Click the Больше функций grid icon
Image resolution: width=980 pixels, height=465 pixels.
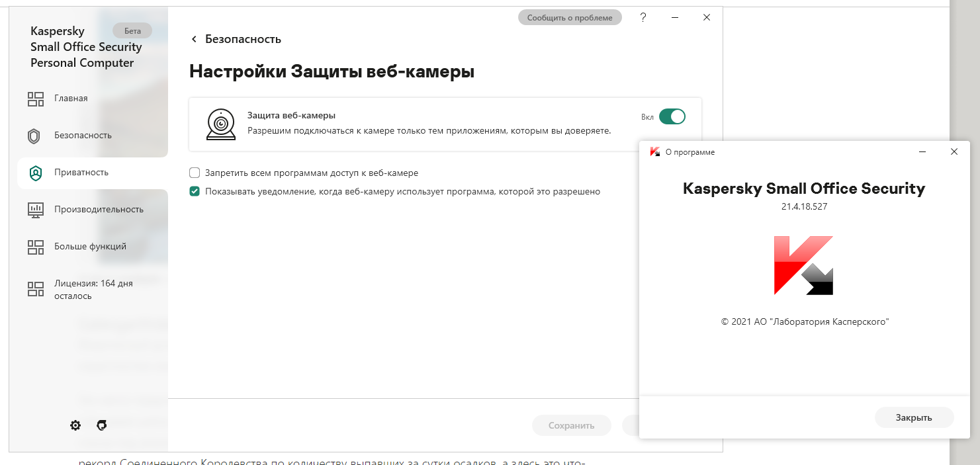click(35, 247)
